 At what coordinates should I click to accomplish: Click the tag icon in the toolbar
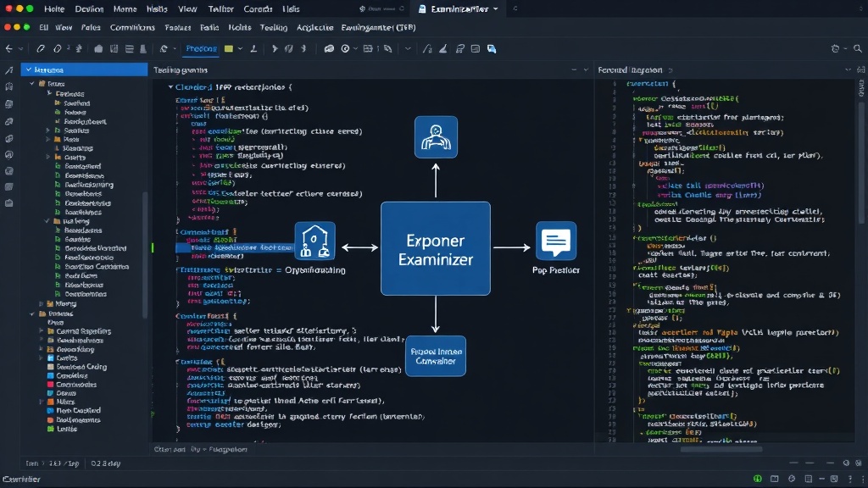(x=388, y=48)
